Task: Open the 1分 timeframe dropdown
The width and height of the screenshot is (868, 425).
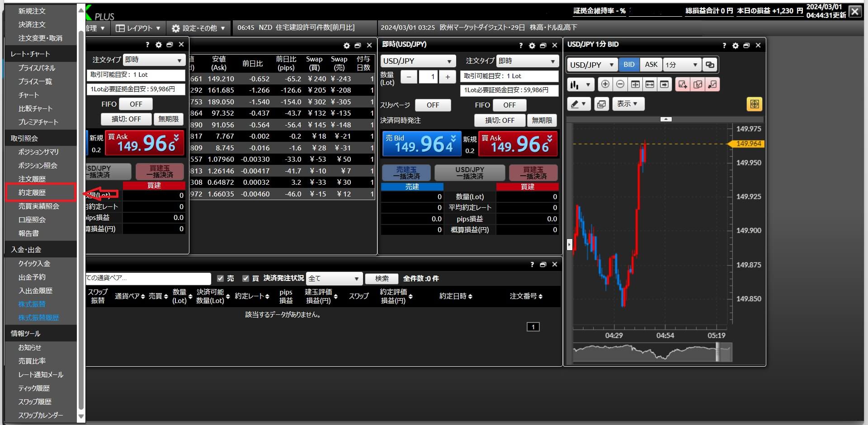Action: (682, 65)
